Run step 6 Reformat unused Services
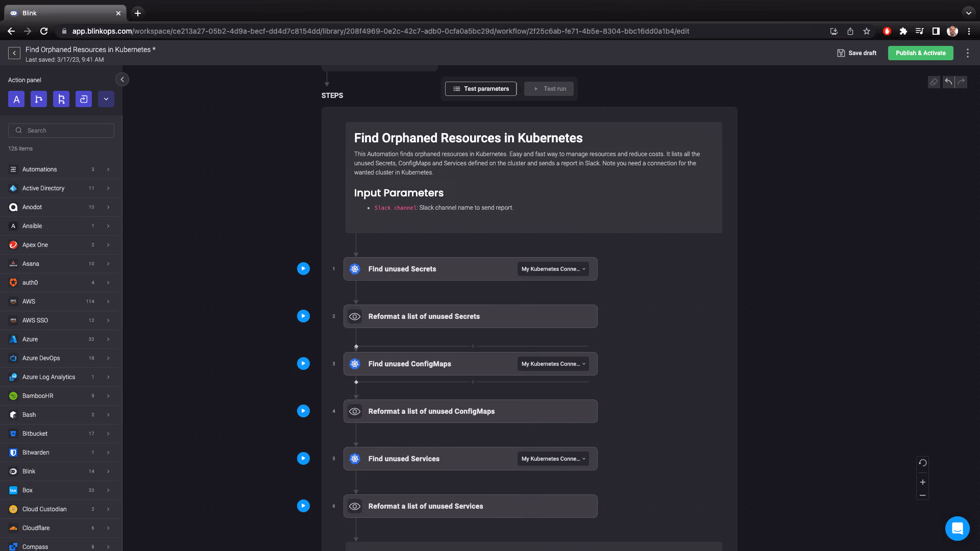The image size is (980, 551). tap(303, 506)
